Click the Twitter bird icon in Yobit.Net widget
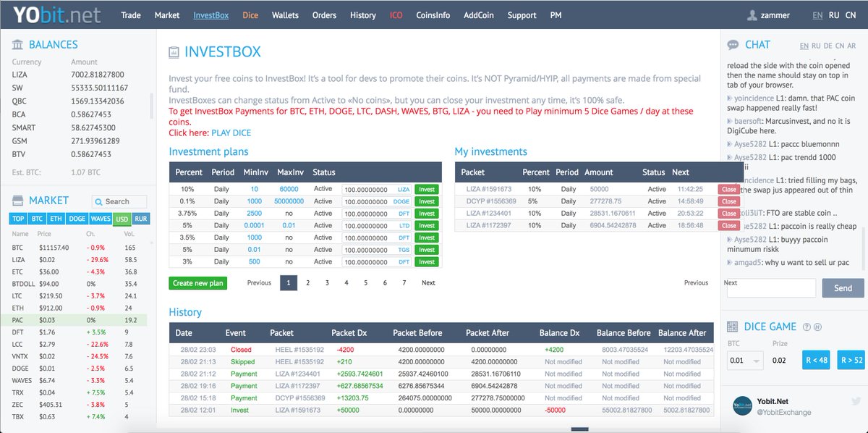Screen dimensions: 868x433 [855, 401]
